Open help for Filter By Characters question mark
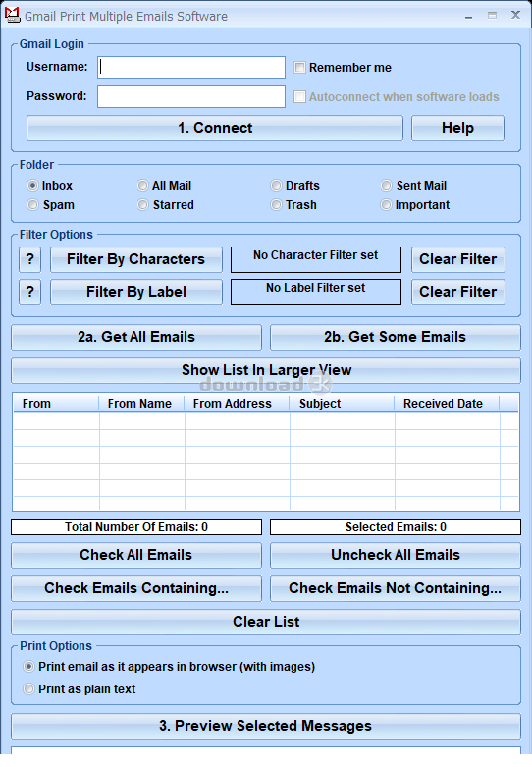Image resolution: width=532 pixels, height=767 pixels. click(x=29, y=259)
